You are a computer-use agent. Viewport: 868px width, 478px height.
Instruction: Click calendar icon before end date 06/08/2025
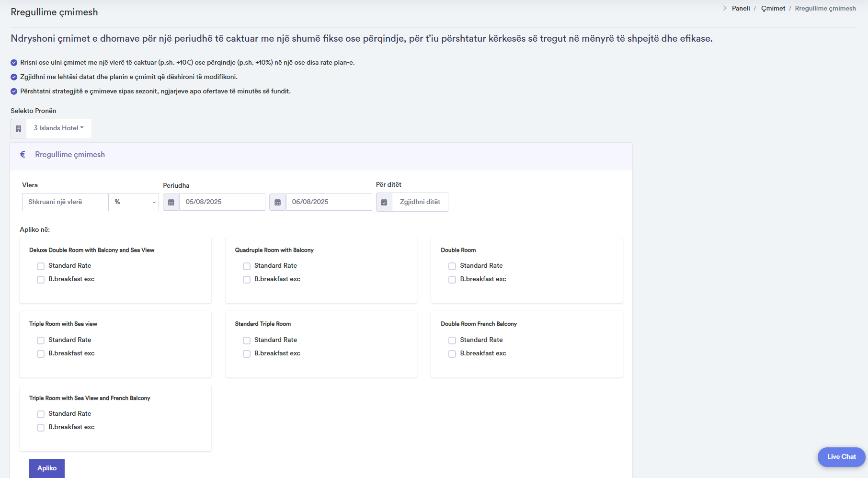pyautogui.click(x=277, y=202)
